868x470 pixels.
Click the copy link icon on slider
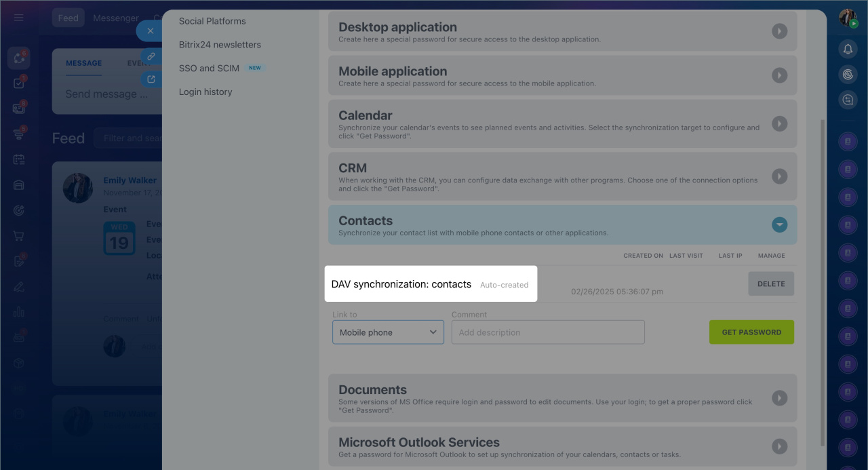tap(151, 56)
